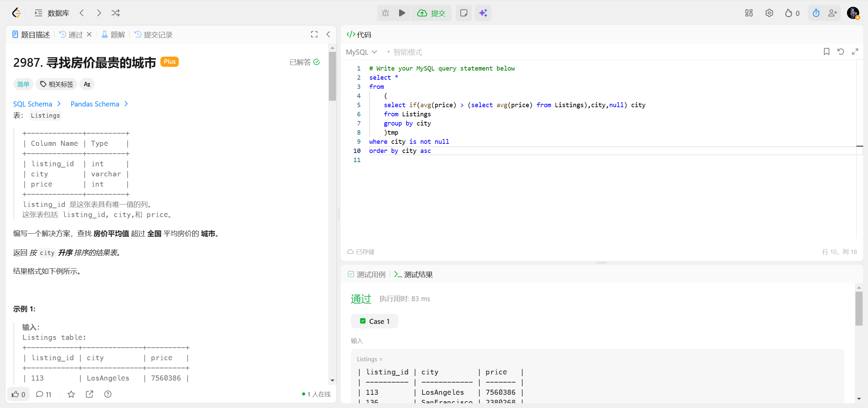Open layout grid icon
The height and width of the screenshot is (408, 868).
[x=749, y=13]
